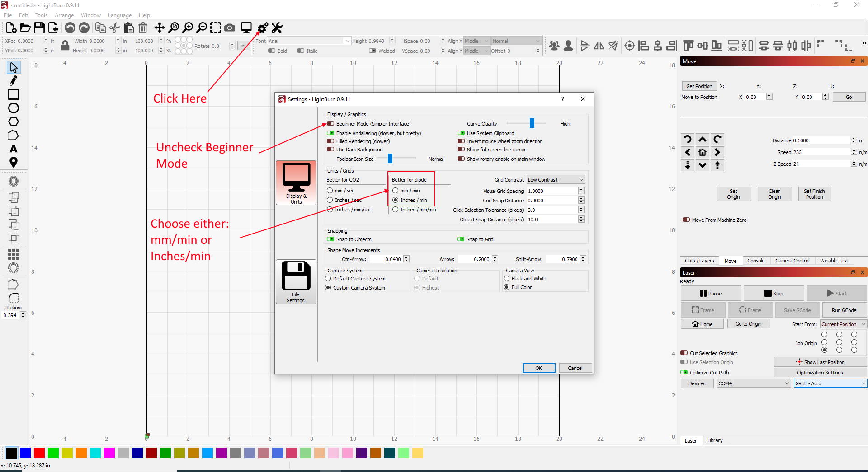
Task: Open the Arrange menu
Action: (64, 15)
